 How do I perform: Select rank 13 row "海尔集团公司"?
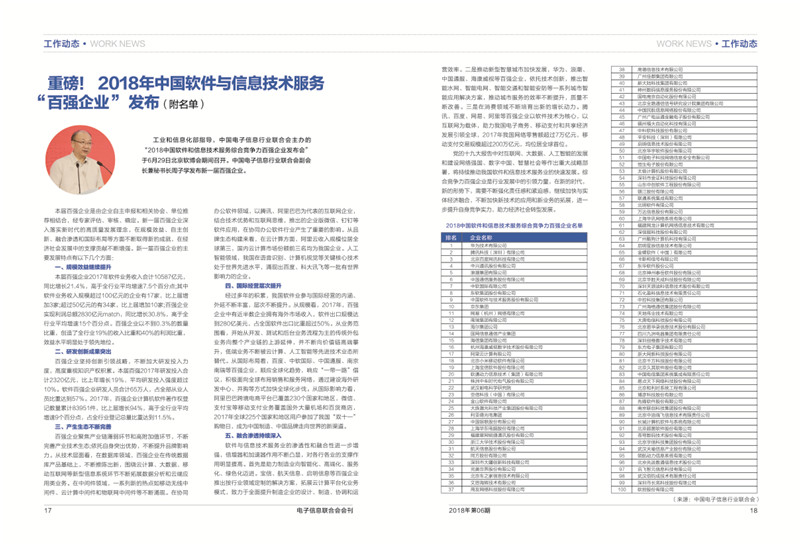point(514,327)
